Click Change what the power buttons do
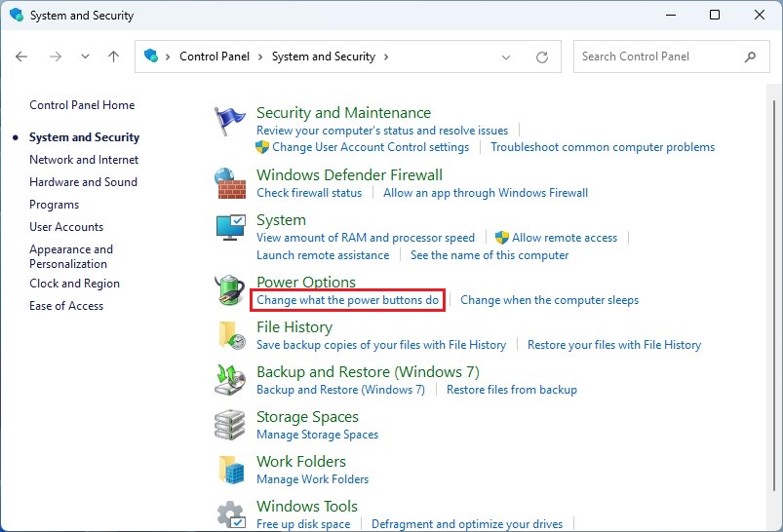Screen dimensions: 783x532 pyautogui.click(x=347, y=300)
